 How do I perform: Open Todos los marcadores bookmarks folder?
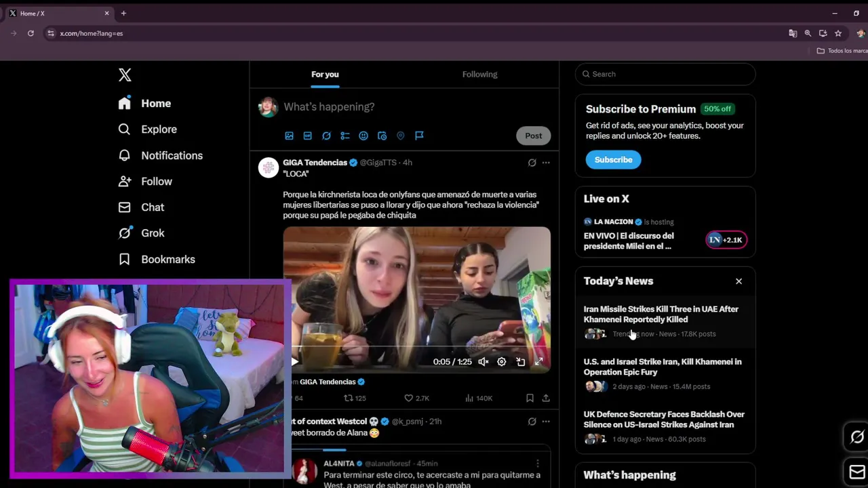click(x=842, y=51)
